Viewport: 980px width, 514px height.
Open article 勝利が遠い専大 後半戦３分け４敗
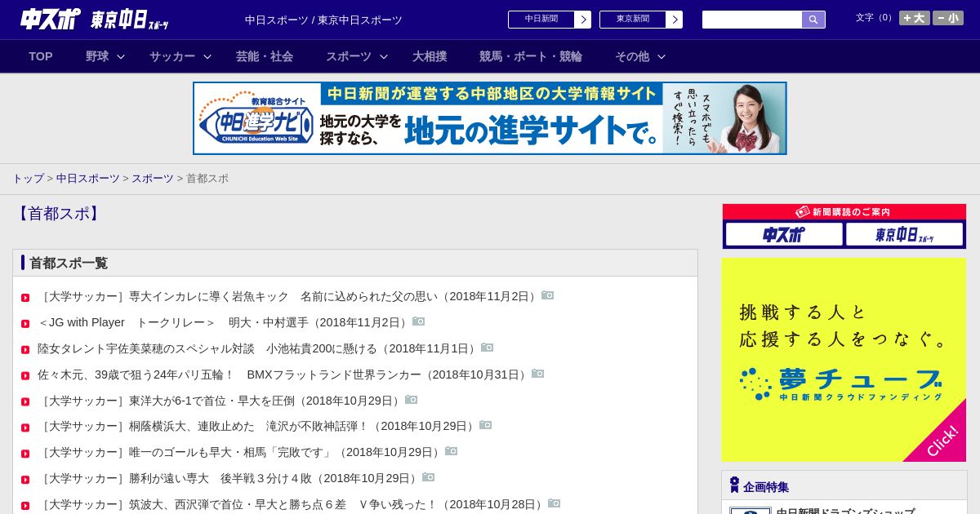[x=229, y=478]
